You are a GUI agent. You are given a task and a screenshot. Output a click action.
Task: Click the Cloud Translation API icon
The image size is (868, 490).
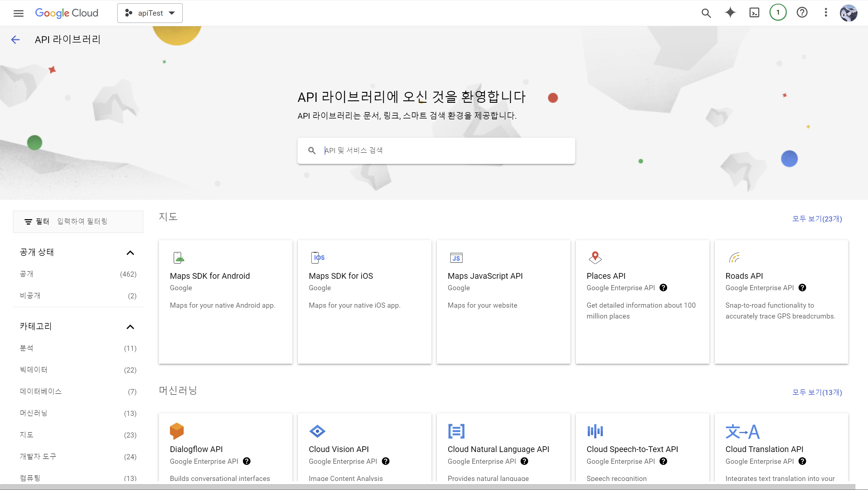coord(743,432)
